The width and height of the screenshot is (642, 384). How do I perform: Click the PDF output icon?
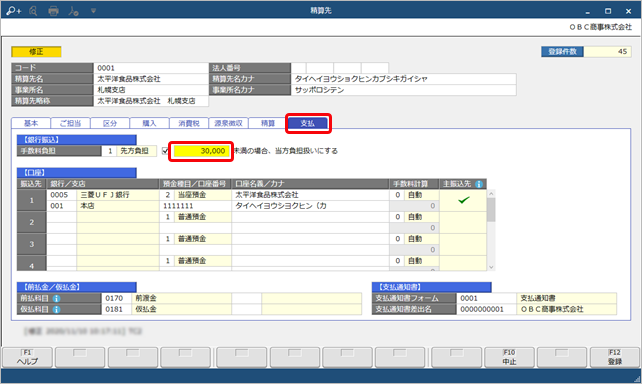pyautogui.click(x=73, y=11)
